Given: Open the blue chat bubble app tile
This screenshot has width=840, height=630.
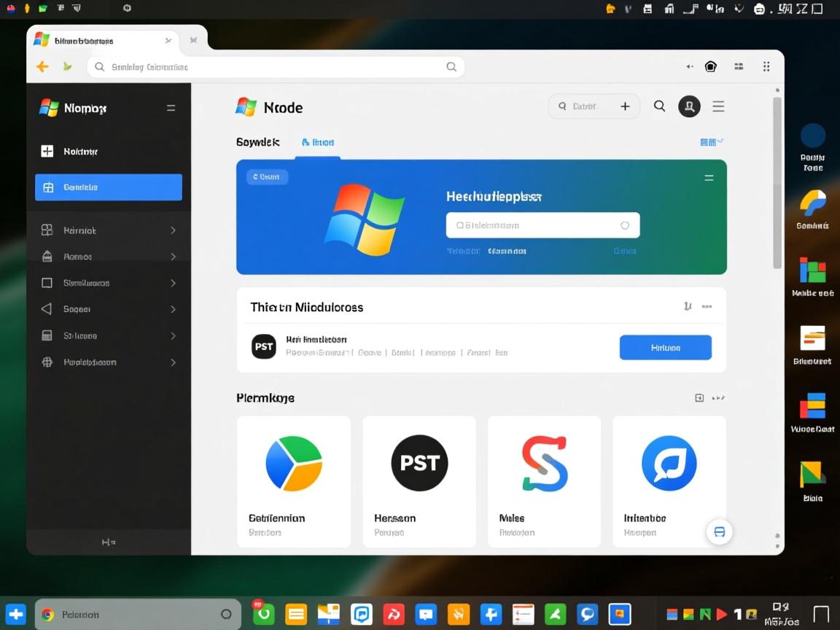Looking at the screenshot, I should click(669, 481).
